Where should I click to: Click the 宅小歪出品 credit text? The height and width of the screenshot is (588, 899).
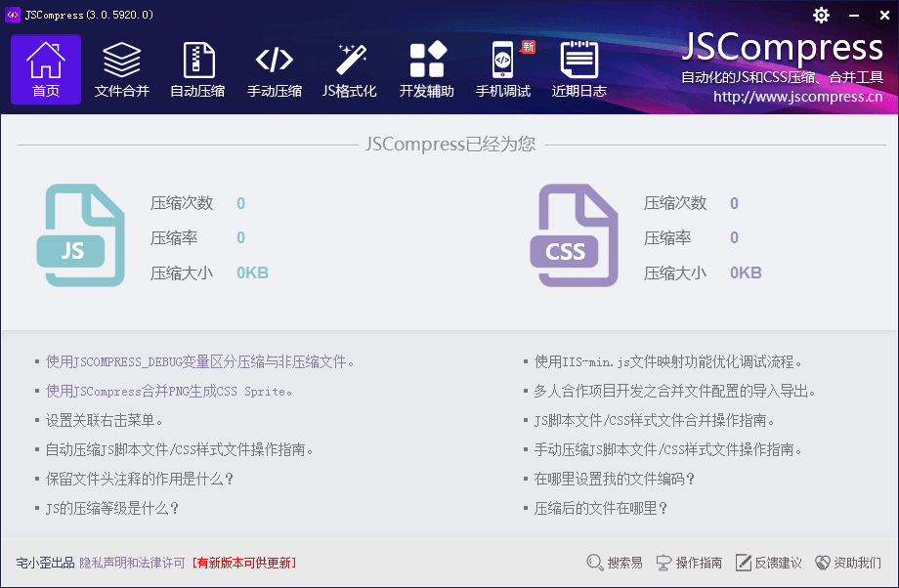45,563
